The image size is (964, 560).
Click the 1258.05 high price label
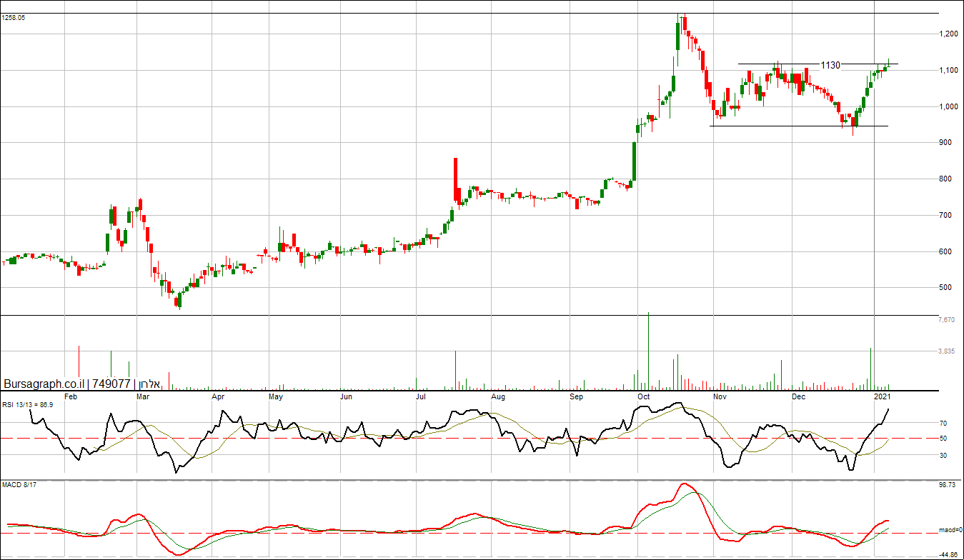coord(14,18)
